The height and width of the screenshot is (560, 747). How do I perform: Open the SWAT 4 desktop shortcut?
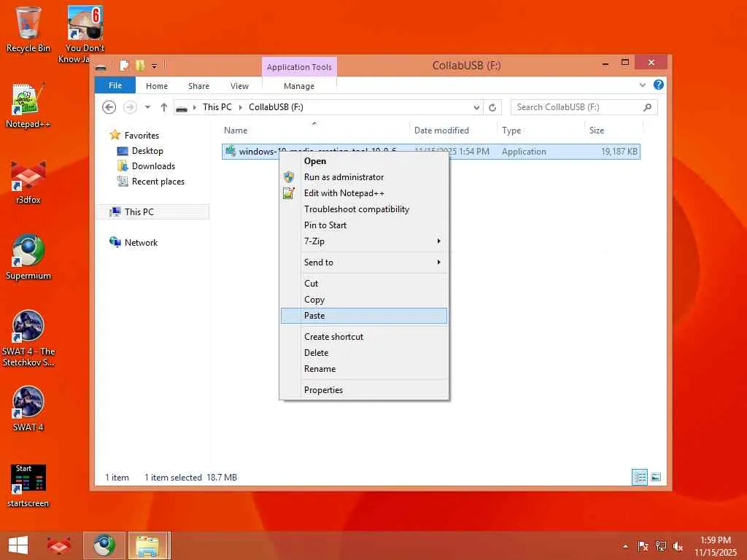(x=28, y=408)
